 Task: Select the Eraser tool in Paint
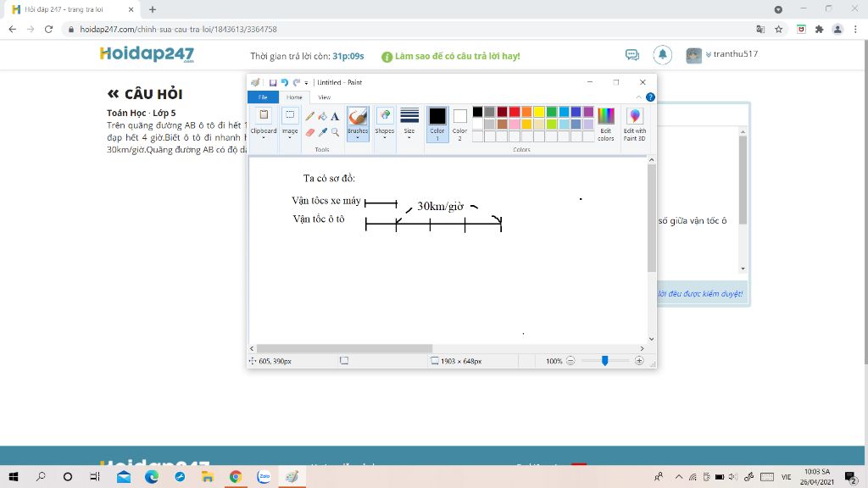(310, 132)
